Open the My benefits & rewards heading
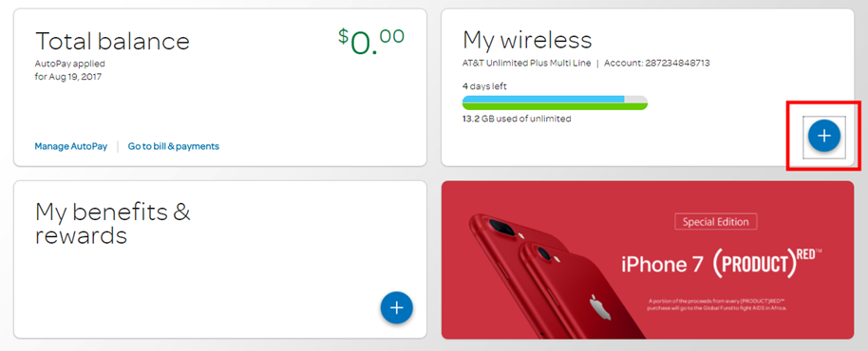Viewport: 868px width, 351px height. [112, 223]
